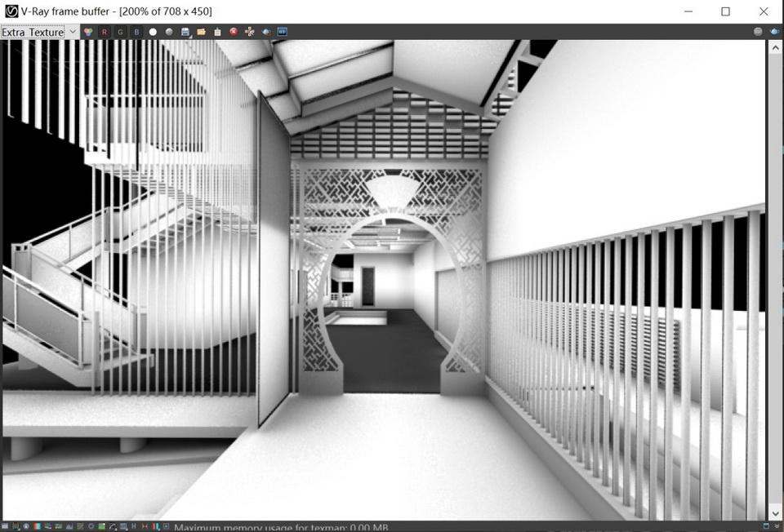Enable track mouse while rendering
The width and height of the screenshot is (784, 532).
[x=250, y=32]
